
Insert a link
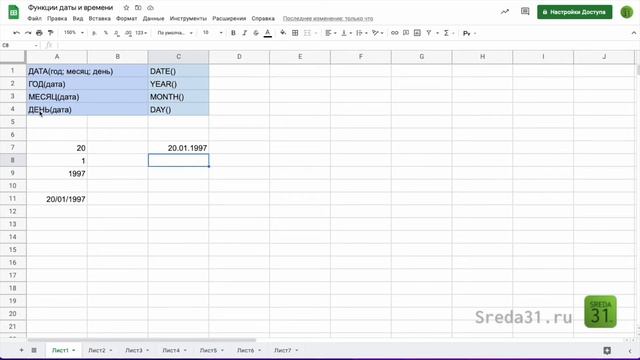pyautogui.click(x=394, y=33)
